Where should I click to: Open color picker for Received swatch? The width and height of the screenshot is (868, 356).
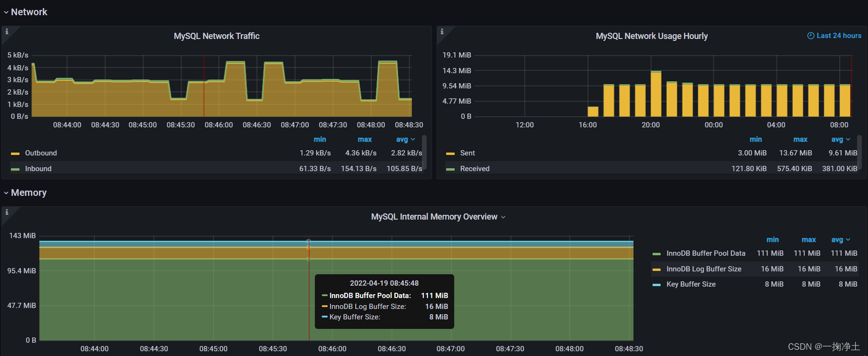click(x=450, y=169)
